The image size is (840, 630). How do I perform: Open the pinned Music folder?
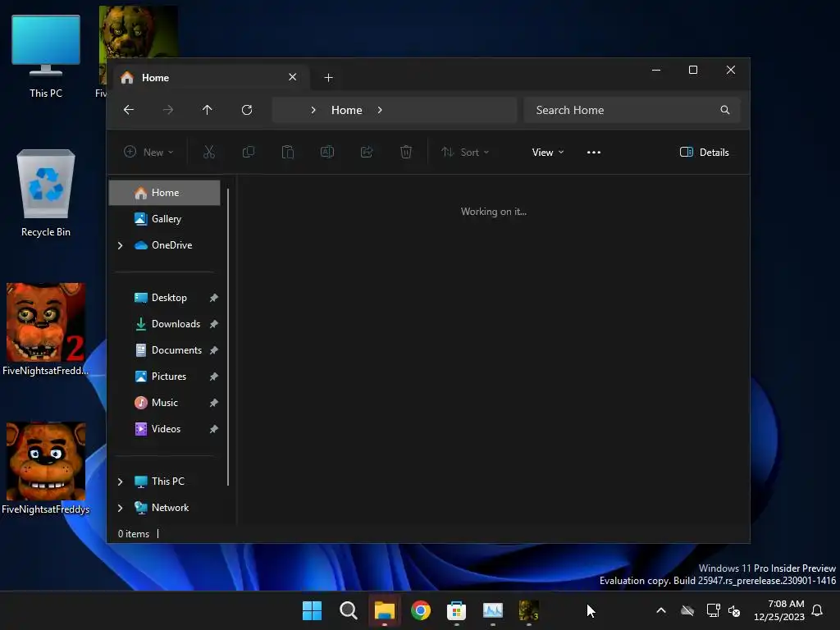pyautogui.click(x=164, y=402)
